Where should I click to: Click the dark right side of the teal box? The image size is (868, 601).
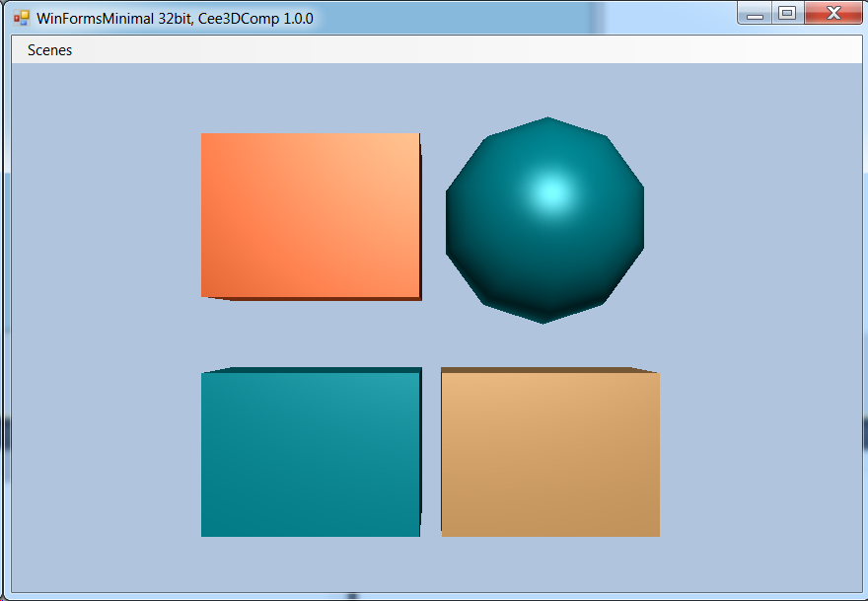421,444
